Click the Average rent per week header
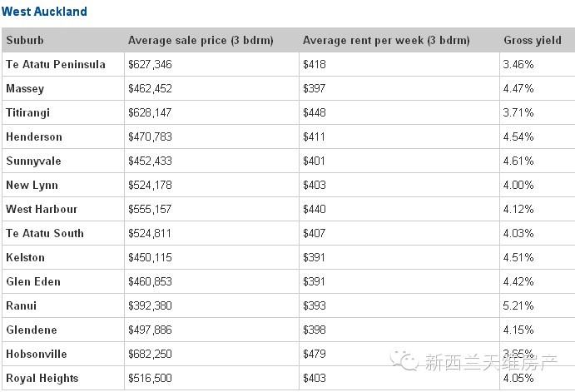The height and width of the screenshot is (392, 575). pyautogui.click(x=386, y=40)
